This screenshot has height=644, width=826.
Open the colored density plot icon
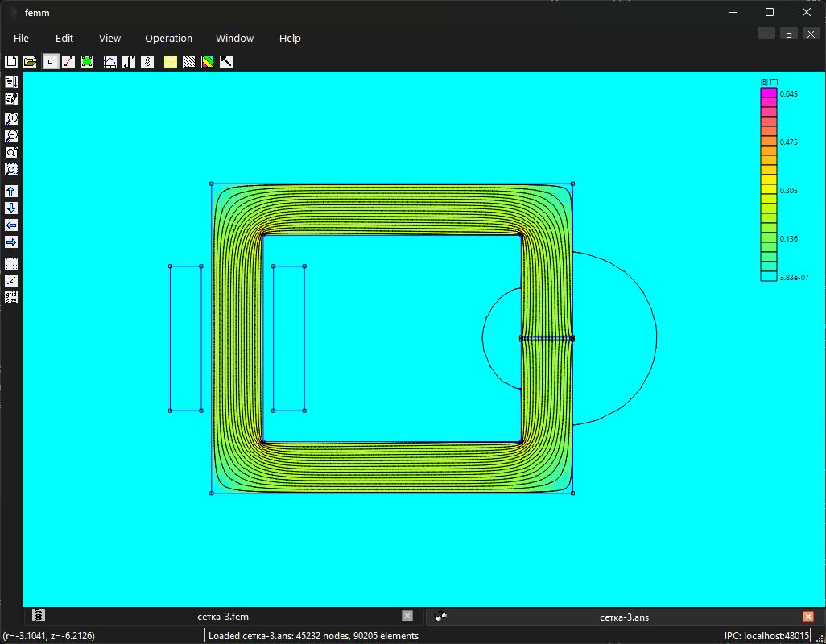208,62
